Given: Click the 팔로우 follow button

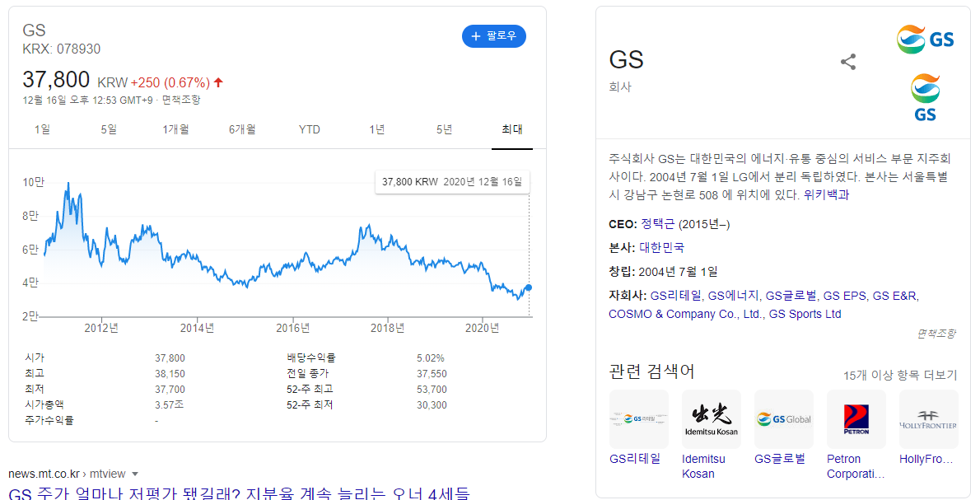Looking at the screenshot, I should point(494,36).
